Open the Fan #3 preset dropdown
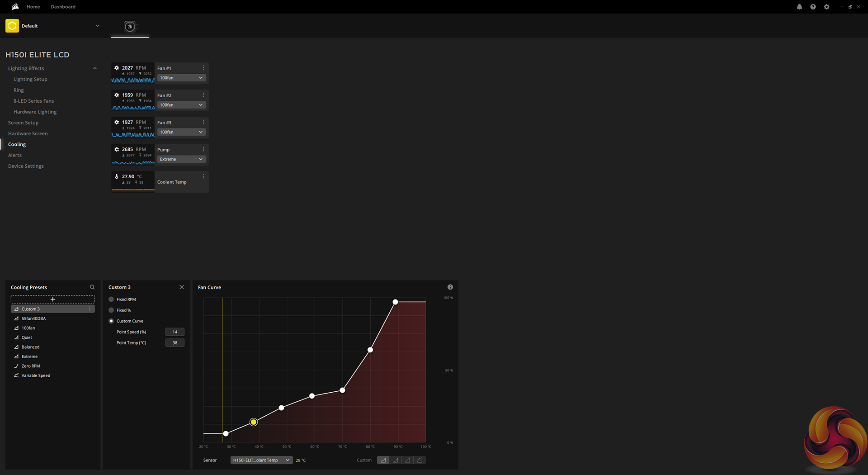 pyautogui.click(x=182, y=132)
